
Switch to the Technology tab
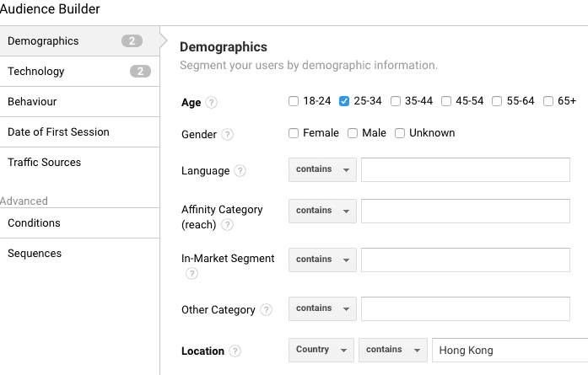coord(36,72)
